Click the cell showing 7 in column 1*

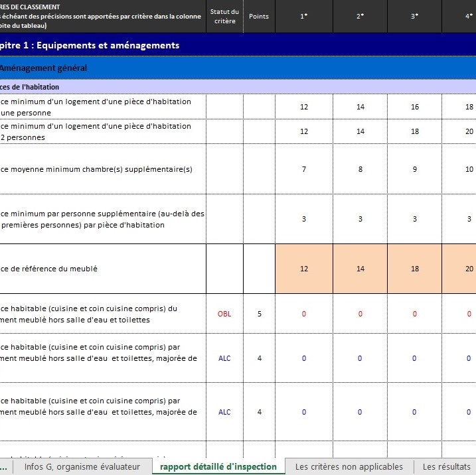tap(304, 169)
